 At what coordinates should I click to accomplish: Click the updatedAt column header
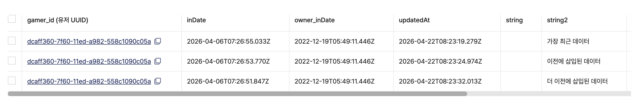pyautogui.click(x=414, y=20)
